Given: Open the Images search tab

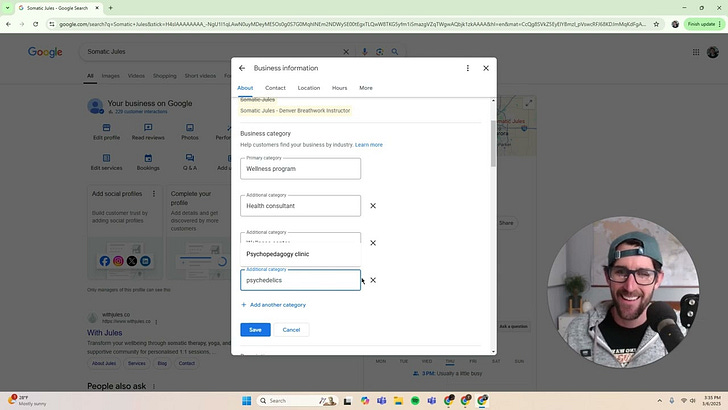Looking at the screenshot, I should pyautogui.click(x=110, y=76).
